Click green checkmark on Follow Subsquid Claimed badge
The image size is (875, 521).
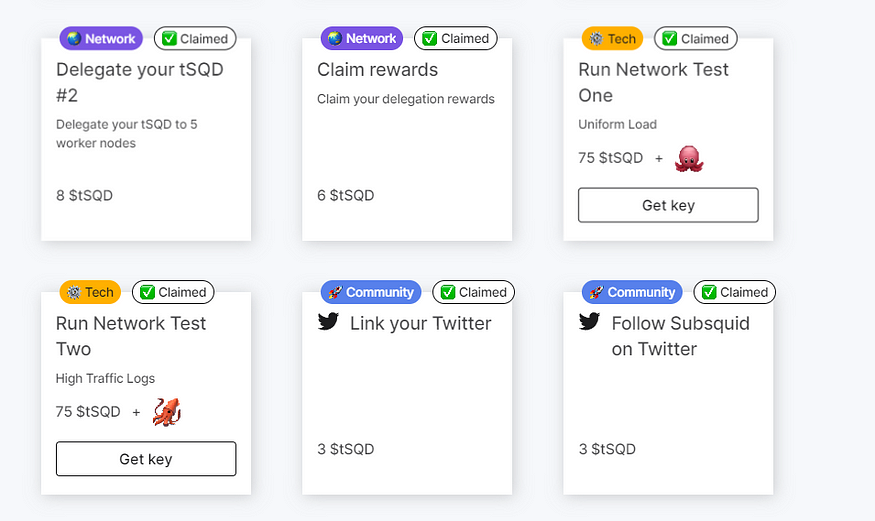pos(709,292)
